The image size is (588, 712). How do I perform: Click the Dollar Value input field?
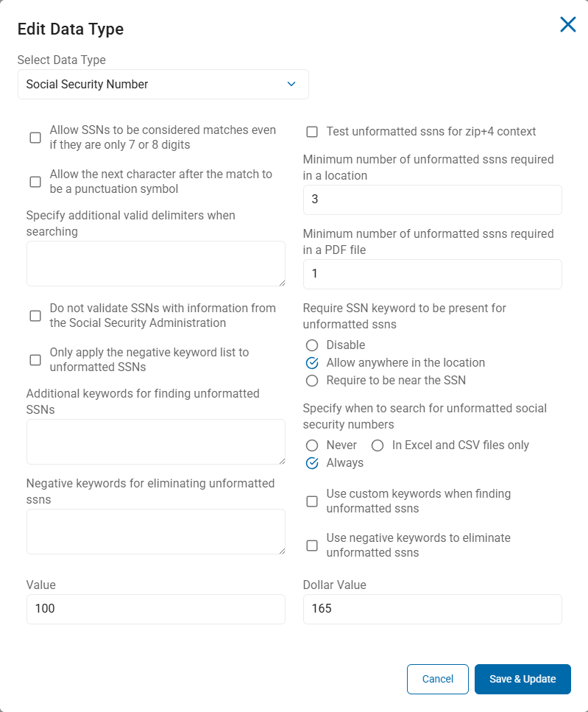point(433,610)
